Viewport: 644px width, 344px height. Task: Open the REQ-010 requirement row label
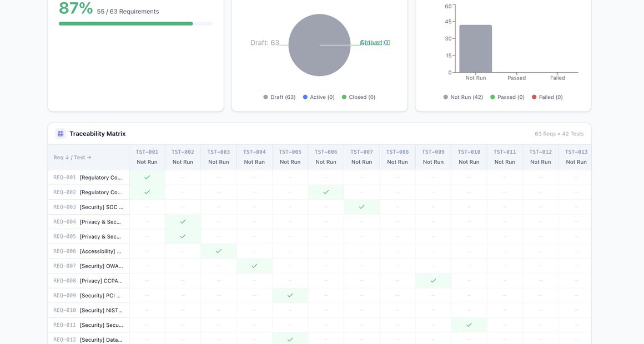(x=88, y=310)
